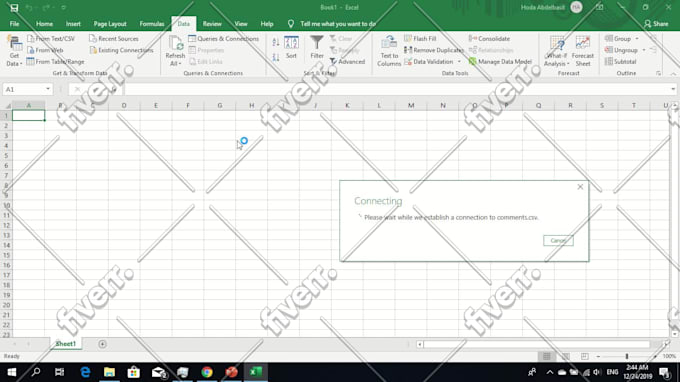The image size is (680, 382).
Task: Click the Share button
Action: click(656, 24)
